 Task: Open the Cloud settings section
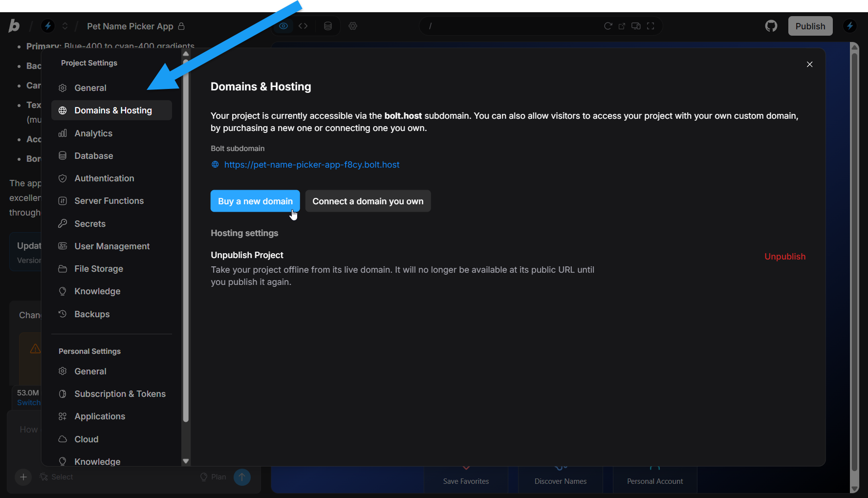pos(111,439)
